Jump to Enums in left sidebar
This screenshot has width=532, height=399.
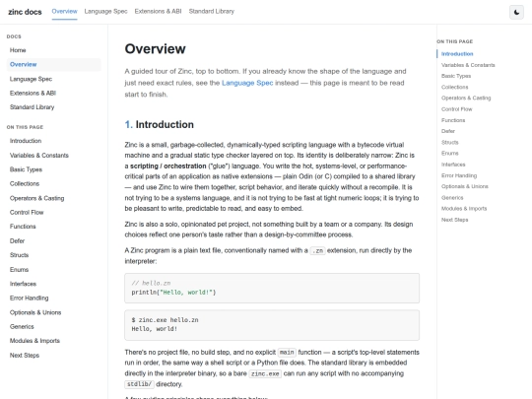[x=53, y=270]
